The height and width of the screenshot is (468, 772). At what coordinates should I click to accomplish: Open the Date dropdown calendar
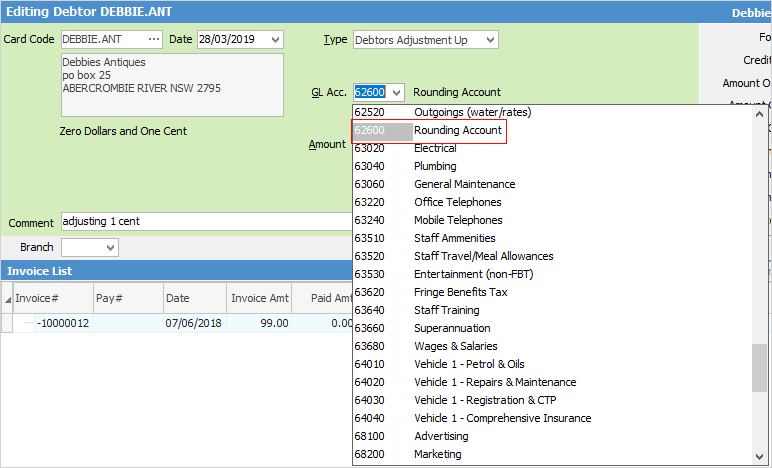pos(275,39)
